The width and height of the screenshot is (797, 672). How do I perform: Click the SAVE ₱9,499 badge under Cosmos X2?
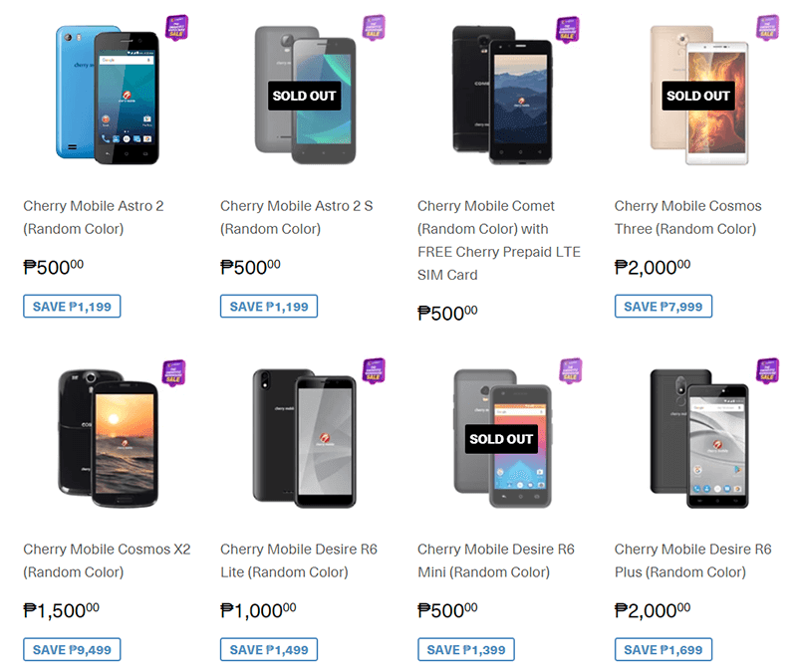pos(71,649)
